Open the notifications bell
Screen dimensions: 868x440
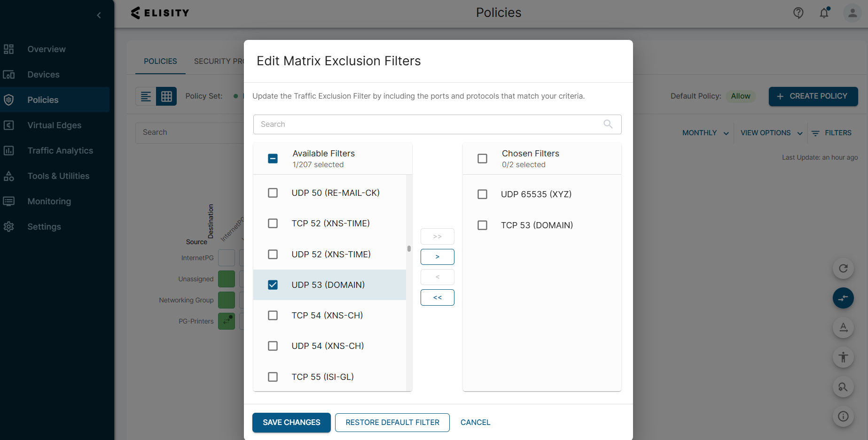824,13
